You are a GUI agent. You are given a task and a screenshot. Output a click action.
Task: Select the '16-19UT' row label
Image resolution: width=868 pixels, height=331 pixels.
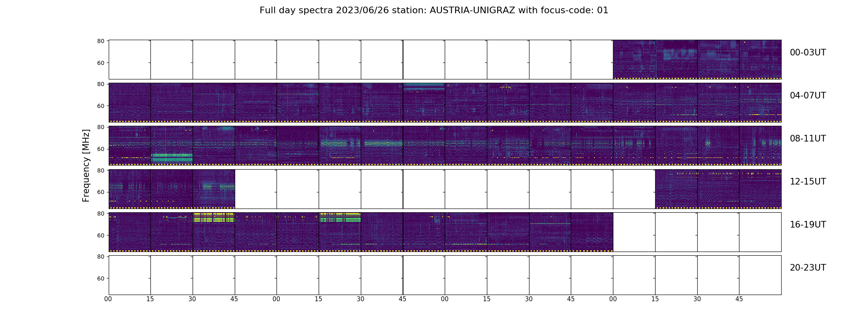click(x=808, y=225)
